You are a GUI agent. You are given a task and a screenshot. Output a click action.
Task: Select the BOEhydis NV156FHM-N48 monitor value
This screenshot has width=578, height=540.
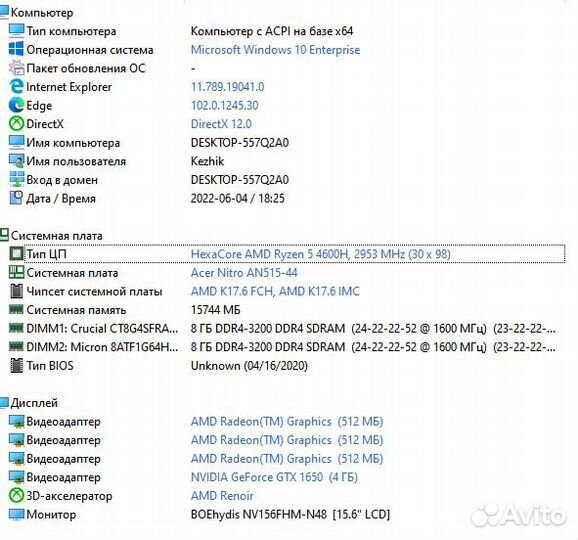290,514
